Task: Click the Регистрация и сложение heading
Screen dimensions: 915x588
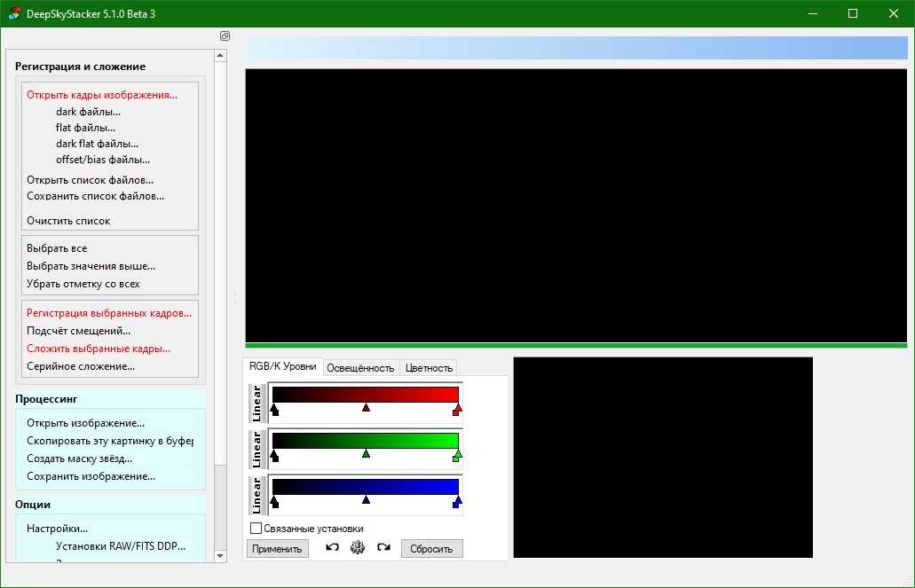Action: point(81,67)
